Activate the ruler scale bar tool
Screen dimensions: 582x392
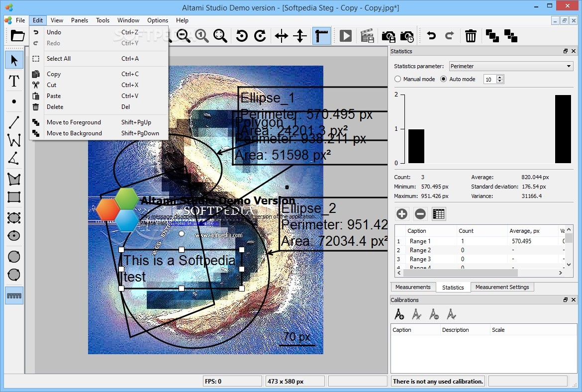(x=14, y=295)
